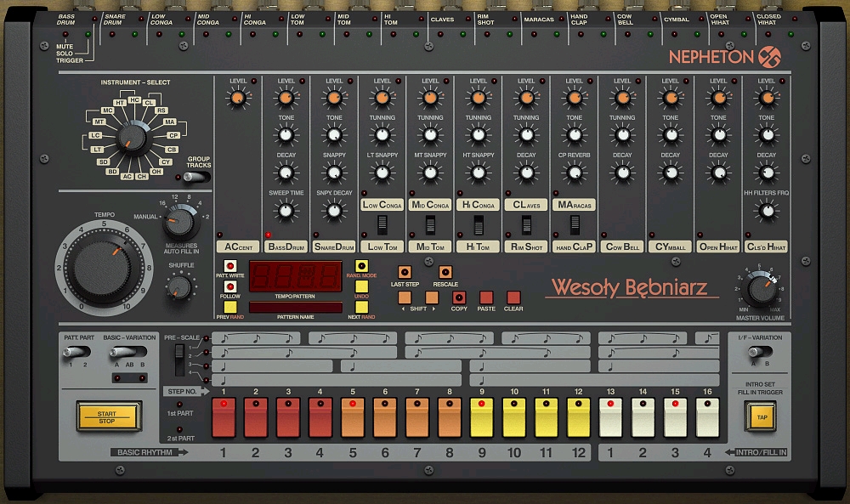The width and height of the screenshot is (850, 504).
Task: Click the Next Rand yellow button
Action: click(x=361, y=308)
